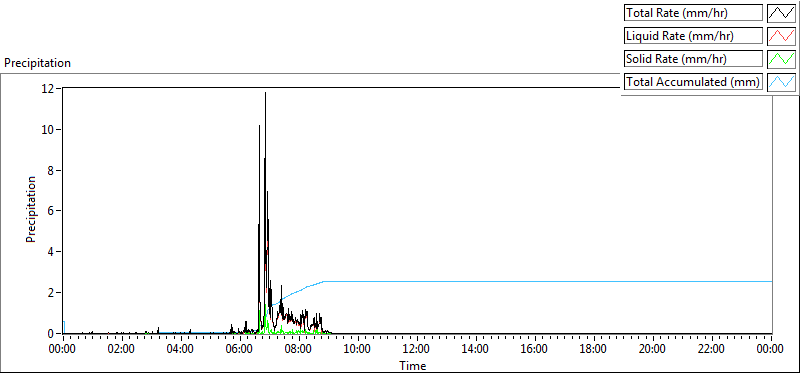
Task: Click the 0 value on the Y axis
Action: click(x=52, y=334)
